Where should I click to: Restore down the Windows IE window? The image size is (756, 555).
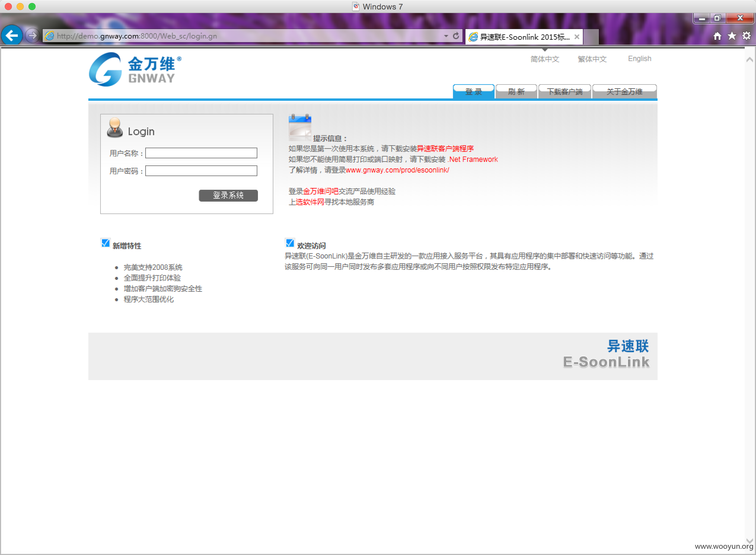717,18
